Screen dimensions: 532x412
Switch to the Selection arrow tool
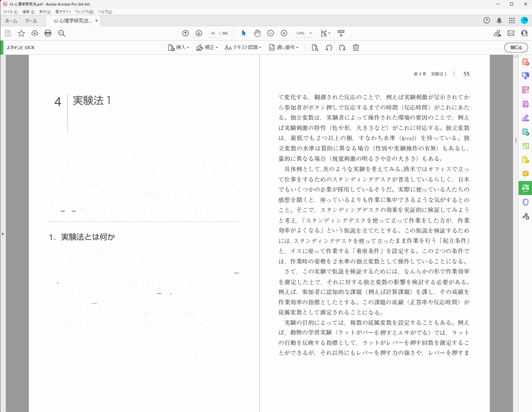click(x=244, y=33)
